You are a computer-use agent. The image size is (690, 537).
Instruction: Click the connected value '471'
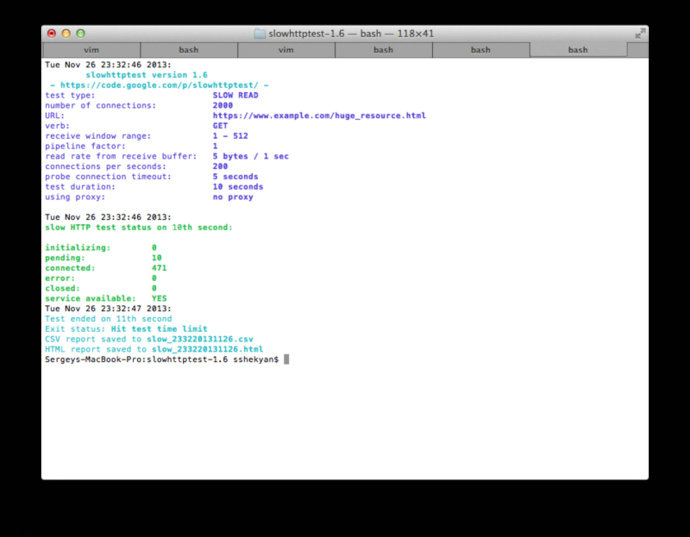pyautogui.click(x=159, y=268)
